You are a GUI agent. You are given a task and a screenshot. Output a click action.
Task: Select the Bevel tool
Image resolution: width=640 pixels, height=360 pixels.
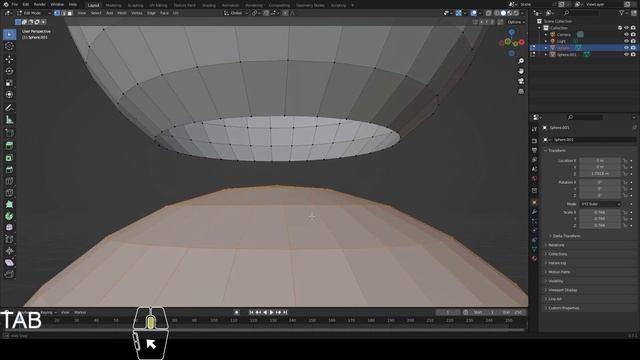[9, 169]
